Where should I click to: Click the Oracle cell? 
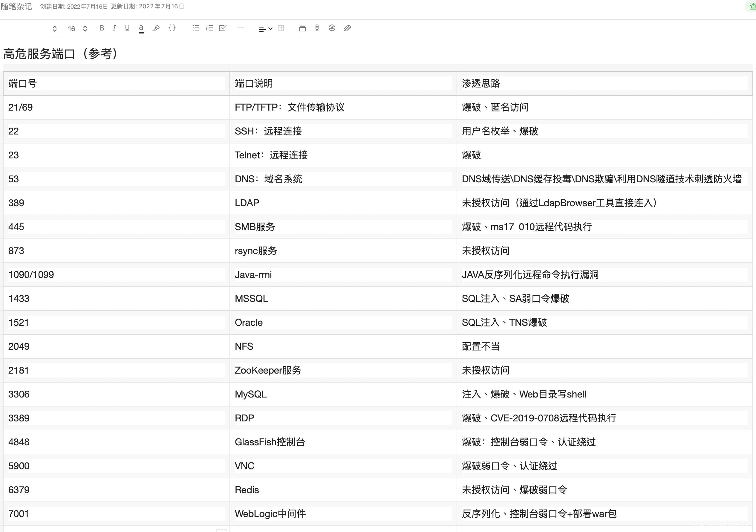tap(343, 322)
